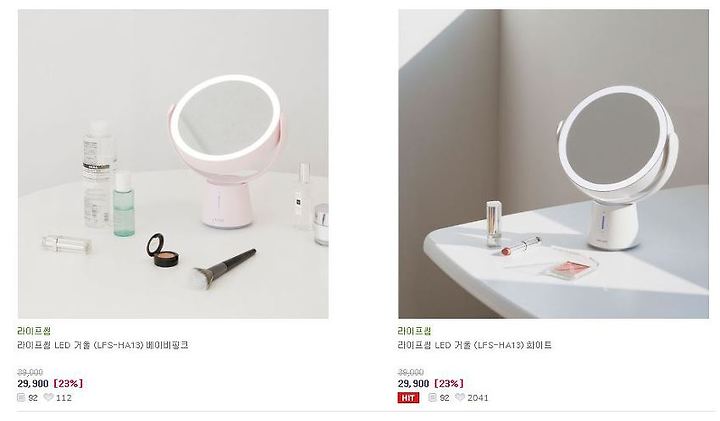Open the white LED mirror product image
This screenshot has height=421, width=720.
tap(553, 164)
